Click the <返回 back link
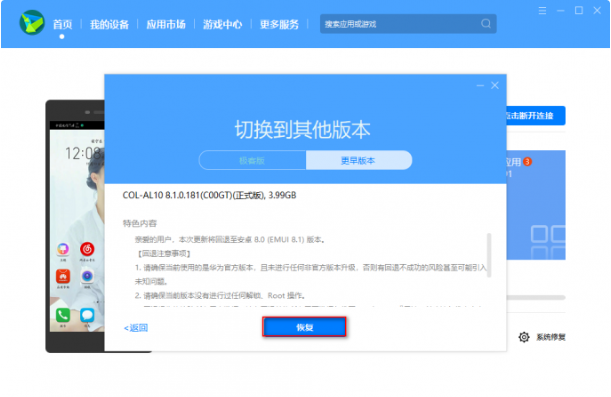This screenshot has height=397, width=611. tap(136, 328)
